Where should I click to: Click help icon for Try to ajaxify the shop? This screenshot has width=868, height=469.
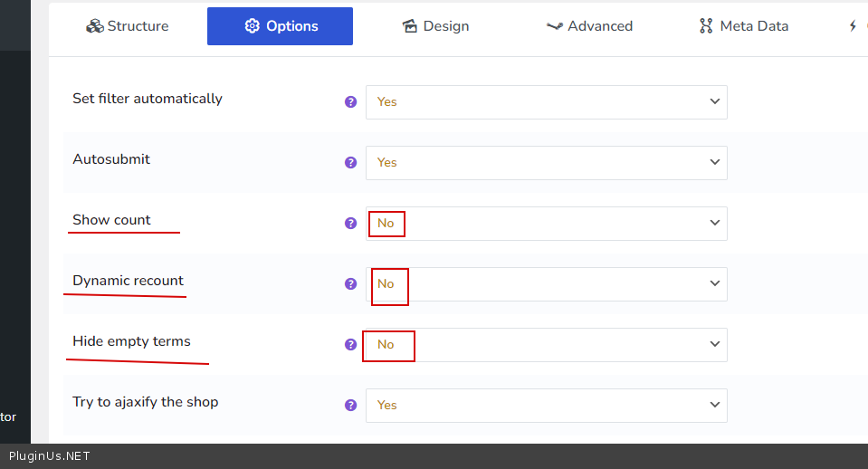[351, 406]
